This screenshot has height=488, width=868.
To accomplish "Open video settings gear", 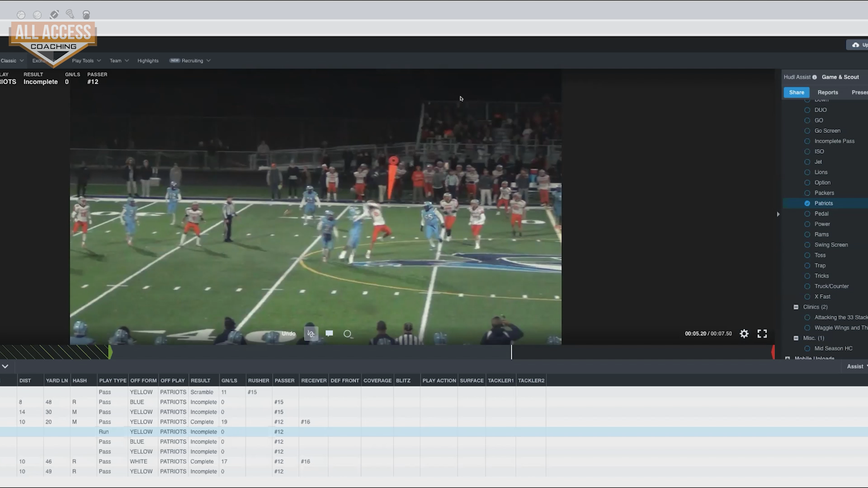I will click(x=744, y=333).
